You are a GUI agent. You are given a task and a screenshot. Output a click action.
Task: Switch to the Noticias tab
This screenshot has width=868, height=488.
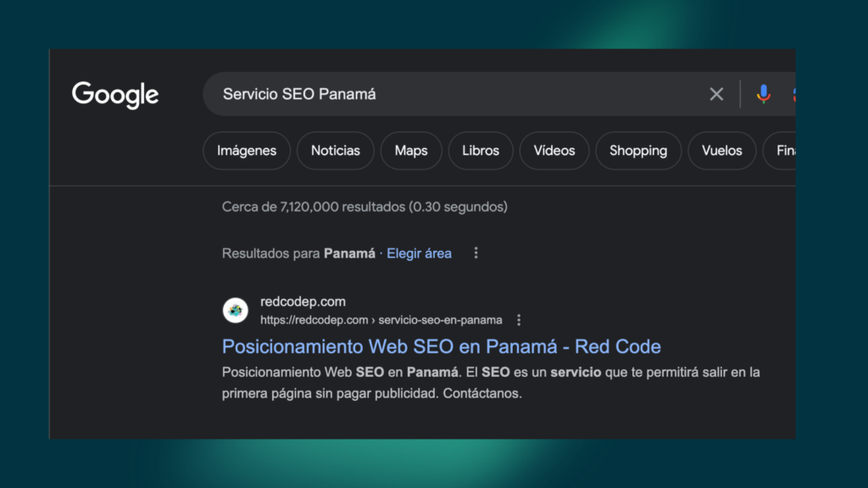(x=335, y=150)
